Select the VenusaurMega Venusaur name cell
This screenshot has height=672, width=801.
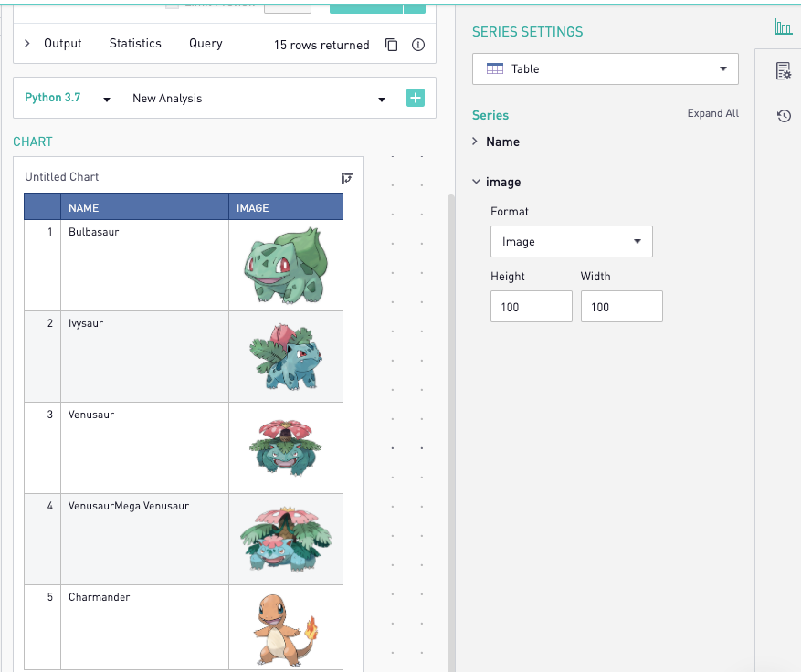tap(144, 540)
